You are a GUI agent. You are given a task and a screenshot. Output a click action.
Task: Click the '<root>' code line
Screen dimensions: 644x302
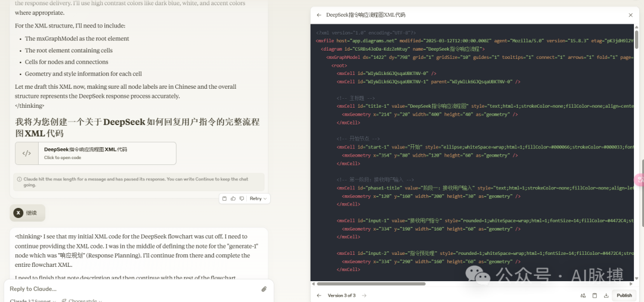click(x=339, y=66)
